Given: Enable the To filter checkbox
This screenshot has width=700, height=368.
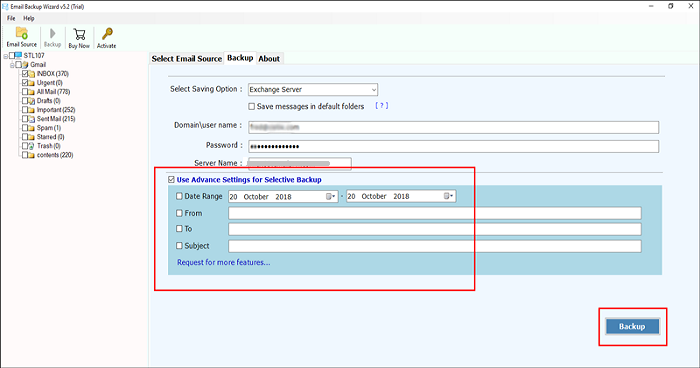Looking at the screenshot, I should click(179, 229).
